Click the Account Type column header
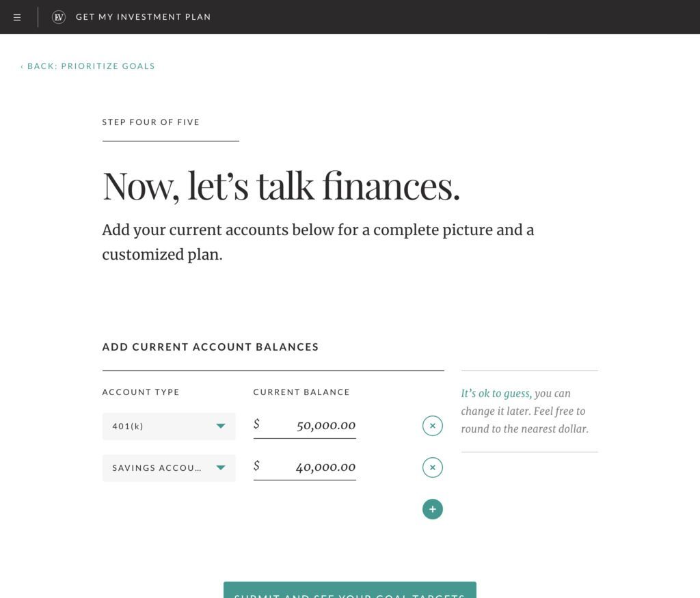Image resolution: width=700 pixels, height=598 pixels. tap(140, 392)
